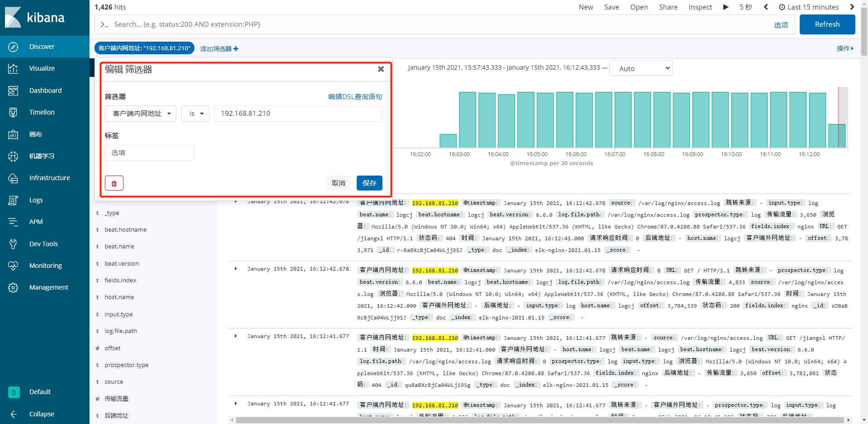Screen dimensions: 868x424
Task: Open Visualize chart icon in sidebar
Action: pyautogui.click(x=13, y=69)
